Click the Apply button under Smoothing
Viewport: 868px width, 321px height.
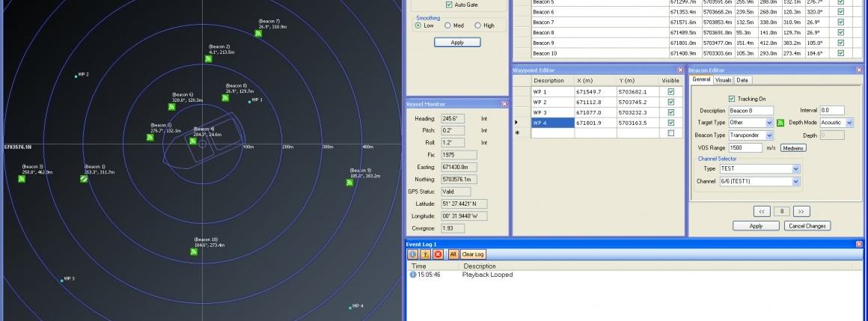457,43
